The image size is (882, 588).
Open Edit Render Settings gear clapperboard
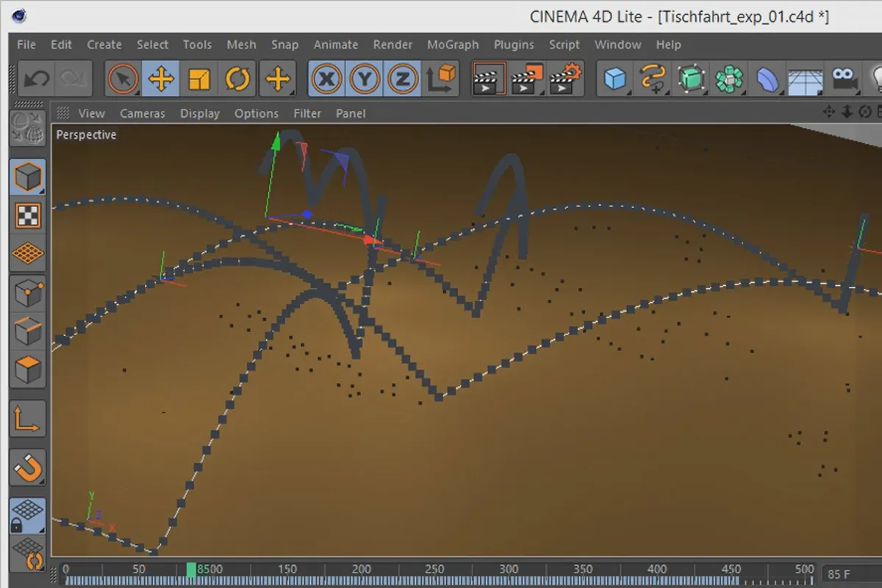[564, 79]
